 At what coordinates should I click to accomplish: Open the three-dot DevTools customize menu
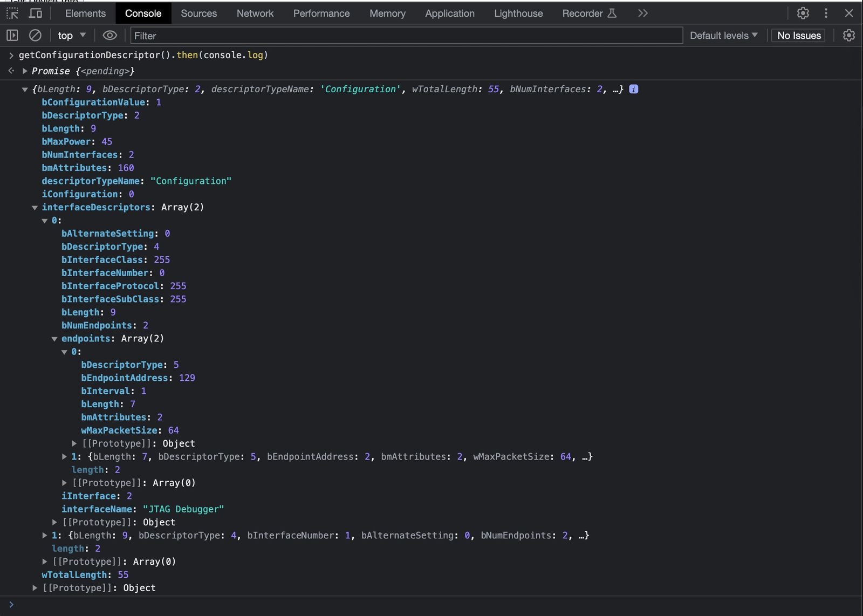(826, 13)
